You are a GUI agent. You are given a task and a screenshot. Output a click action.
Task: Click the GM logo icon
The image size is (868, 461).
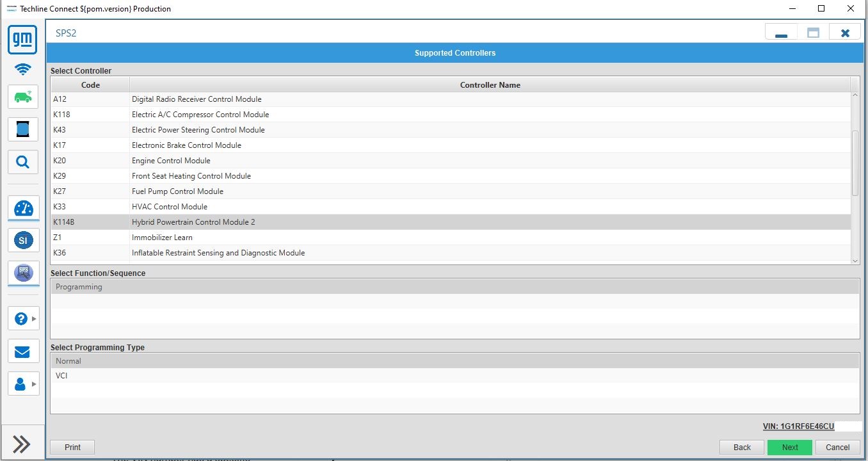[22, 40]
